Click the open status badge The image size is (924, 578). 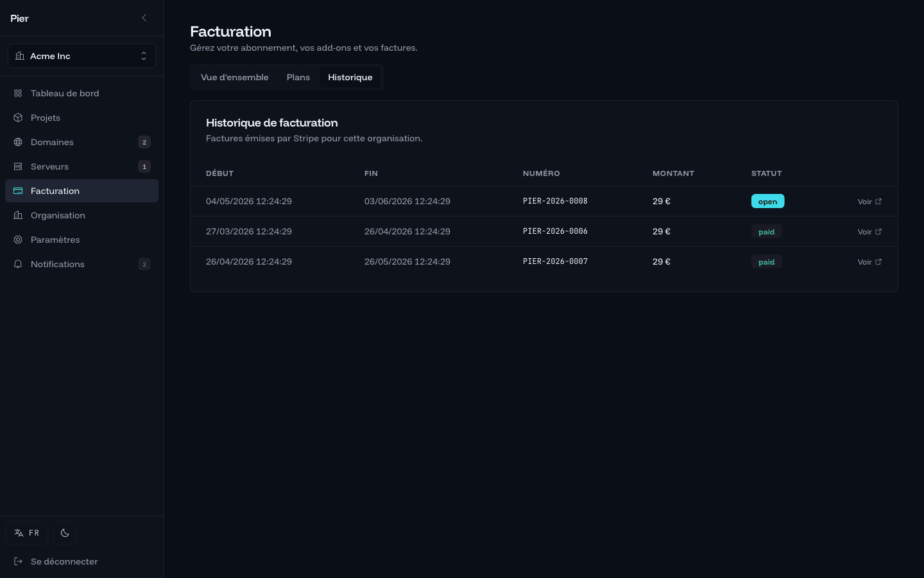click(767, 201)
